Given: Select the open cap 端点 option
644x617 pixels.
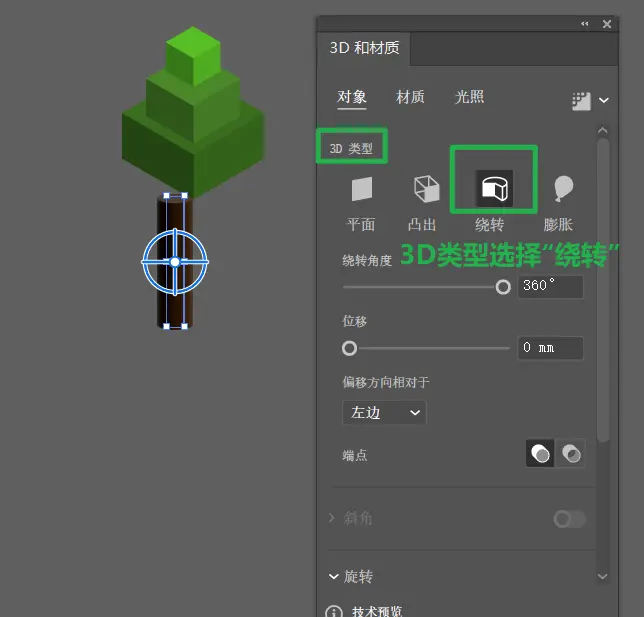Looking at the screenshot, I should pos(570,454).
